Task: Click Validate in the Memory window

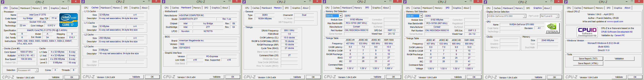Action: click(297, 77)
